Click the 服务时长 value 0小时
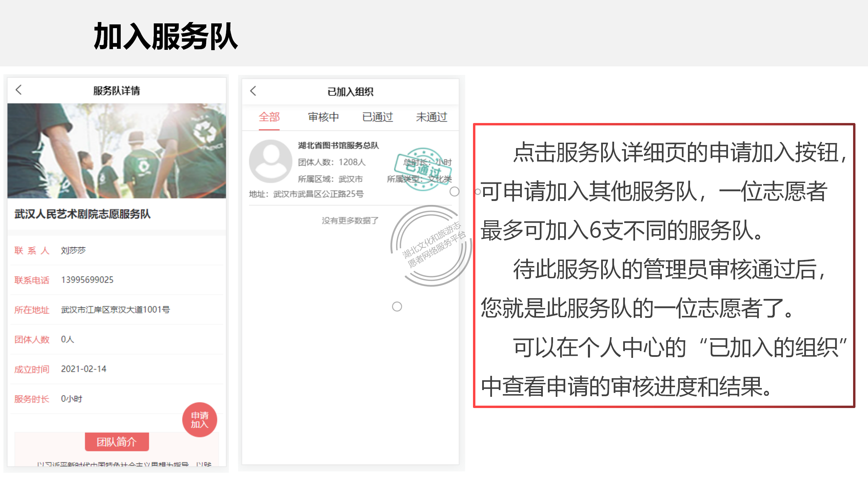868x488 pixels. point(72,399)
